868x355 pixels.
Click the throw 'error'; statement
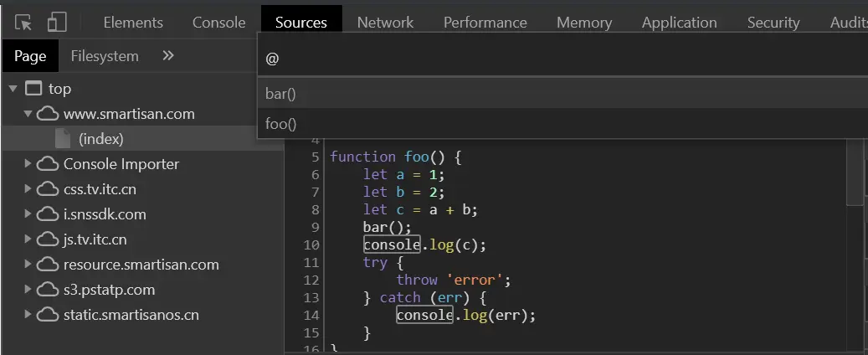(454, 280)
